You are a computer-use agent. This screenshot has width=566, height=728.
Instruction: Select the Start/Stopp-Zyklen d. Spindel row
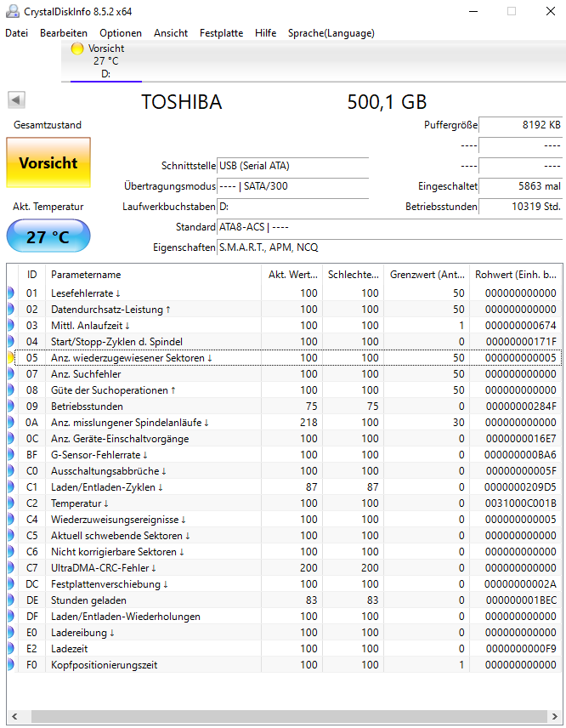pyautogui.click(x=285, y=342)
